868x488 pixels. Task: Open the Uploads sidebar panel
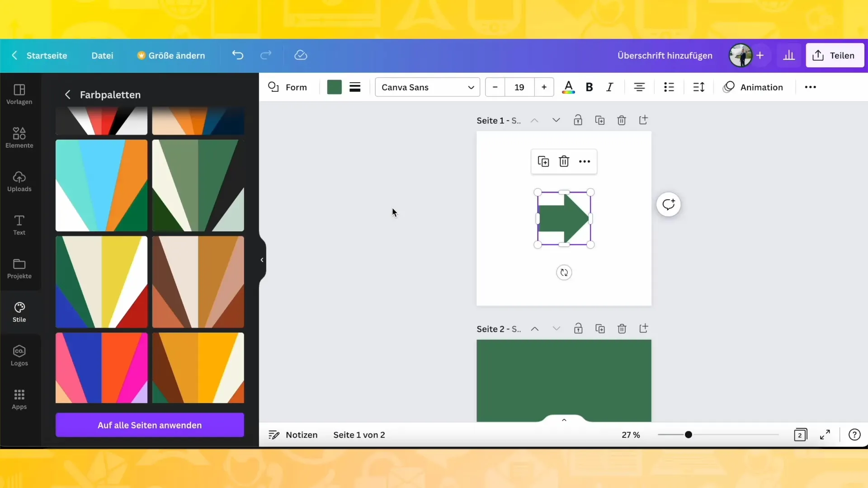click(19, 182)
